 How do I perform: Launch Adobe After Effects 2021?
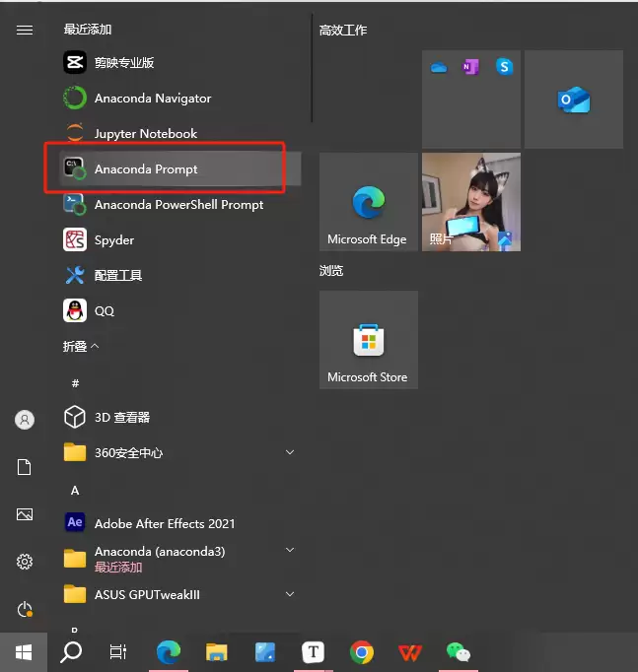point(180,523)
